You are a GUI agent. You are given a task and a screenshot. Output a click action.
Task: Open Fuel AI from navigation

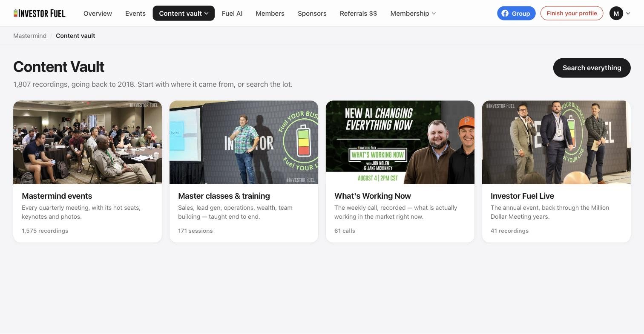[x=232, y=13]
